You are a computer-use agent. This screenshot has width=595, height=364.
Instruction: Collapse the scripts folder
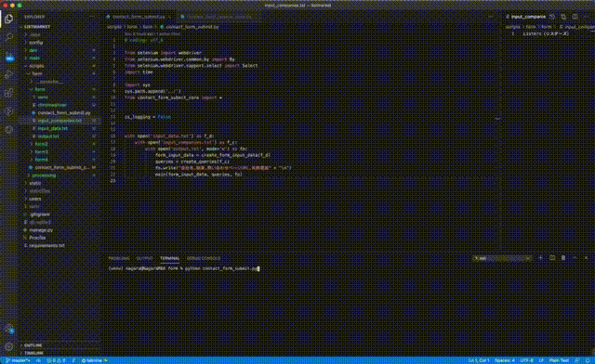[x=36, y=66]
